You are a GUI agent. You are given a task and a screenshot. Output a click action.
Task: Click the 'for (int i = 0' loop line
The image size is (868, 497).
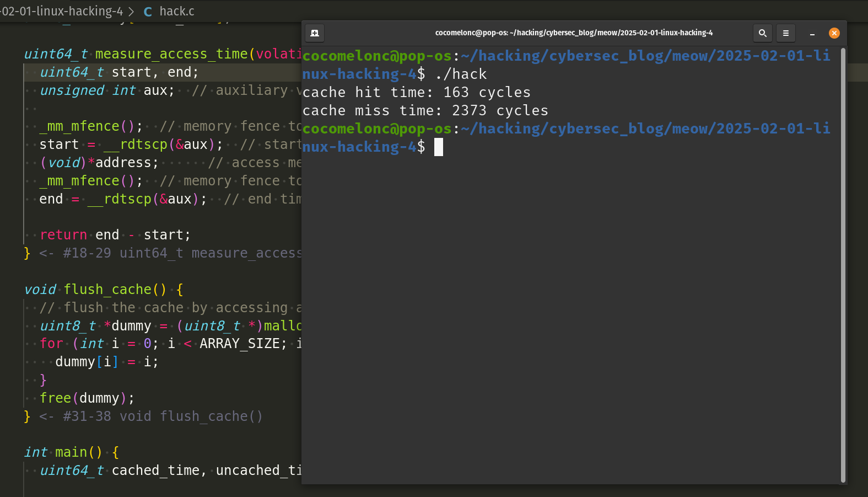[171, 344]
